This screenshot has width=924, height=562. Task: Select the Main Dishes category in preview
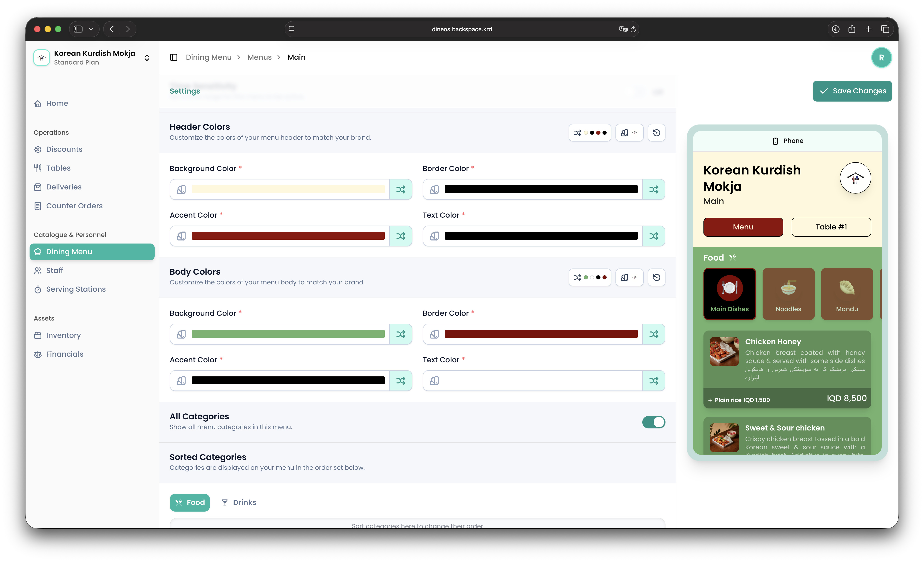coord(729,294)
